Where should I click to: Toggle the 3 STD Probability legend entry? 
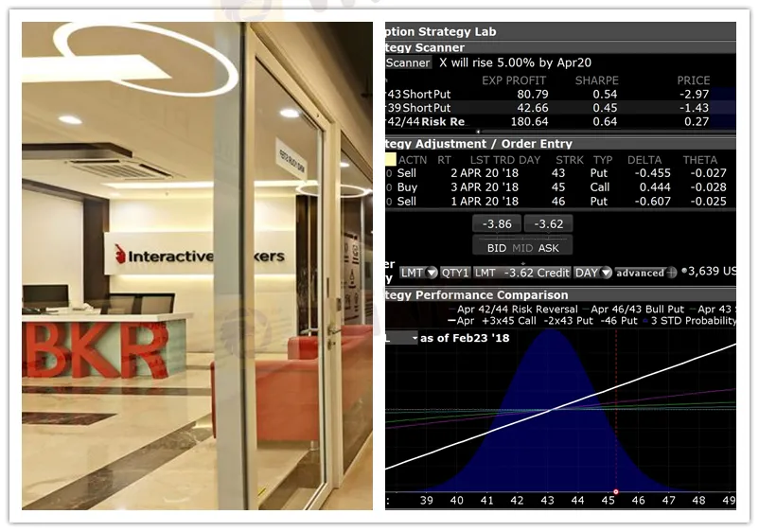(x=689, y=321)
